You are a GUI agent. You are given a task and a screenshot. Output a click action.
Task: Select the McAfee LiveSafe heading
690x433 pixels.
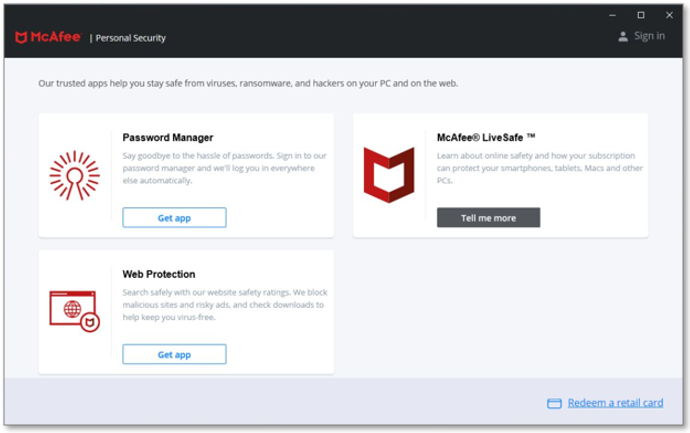[486, 138]
